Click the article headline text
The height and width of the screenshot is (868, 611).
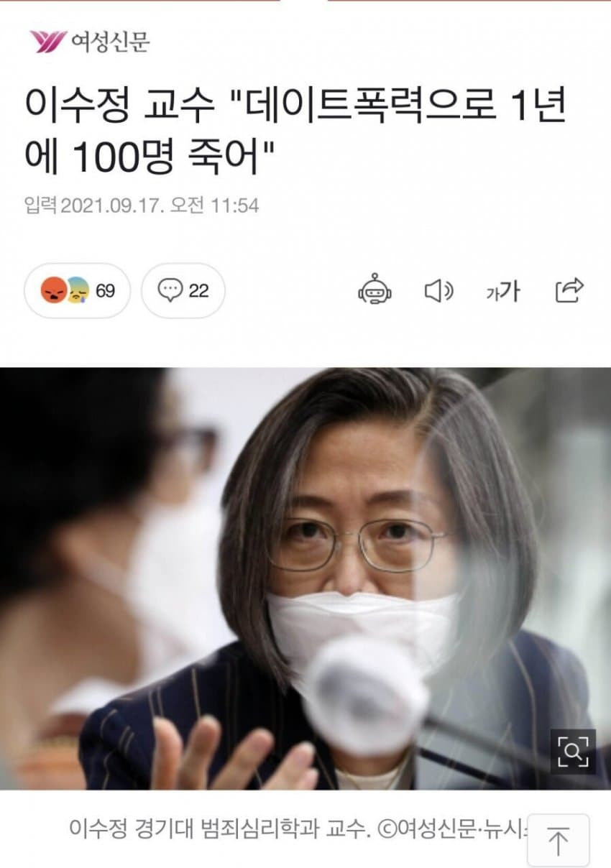(295, 131)
